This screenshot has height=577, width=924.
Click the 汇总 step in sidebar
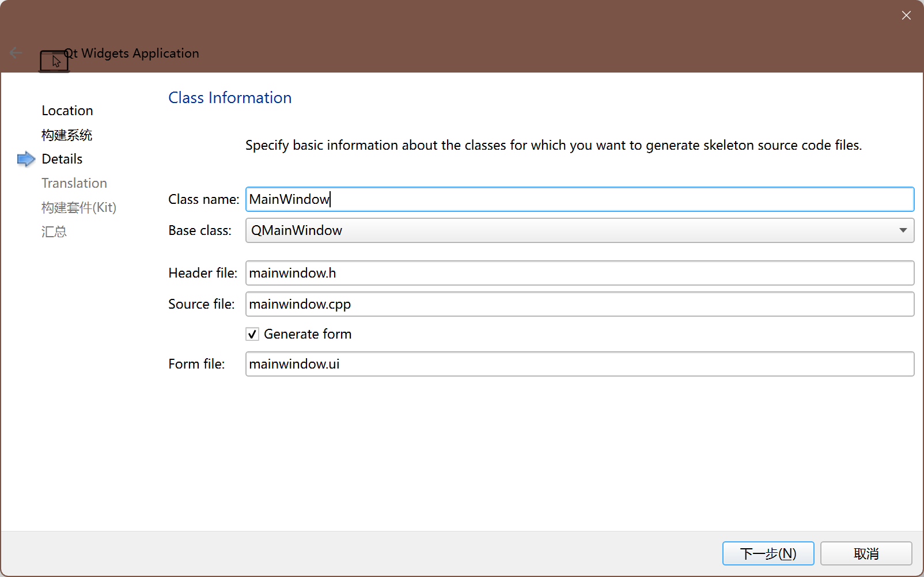point(54,231)
